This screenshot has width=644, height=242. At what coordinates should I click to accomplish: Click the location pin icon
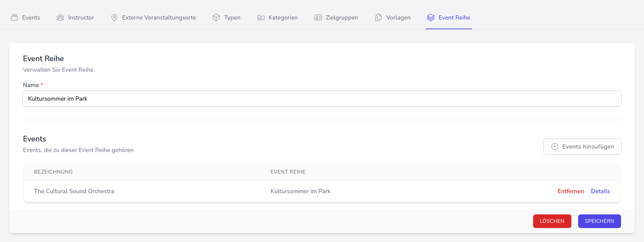(114, 17)
